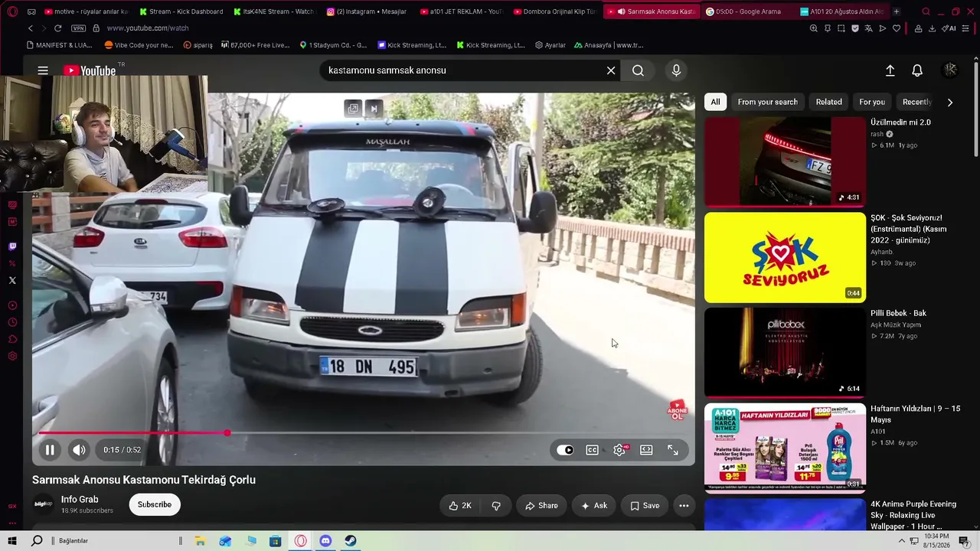Image resolution: width=980 pixels, height=551 pixels.
Task: Mute the video volume
Action: [x=79, y=450]
